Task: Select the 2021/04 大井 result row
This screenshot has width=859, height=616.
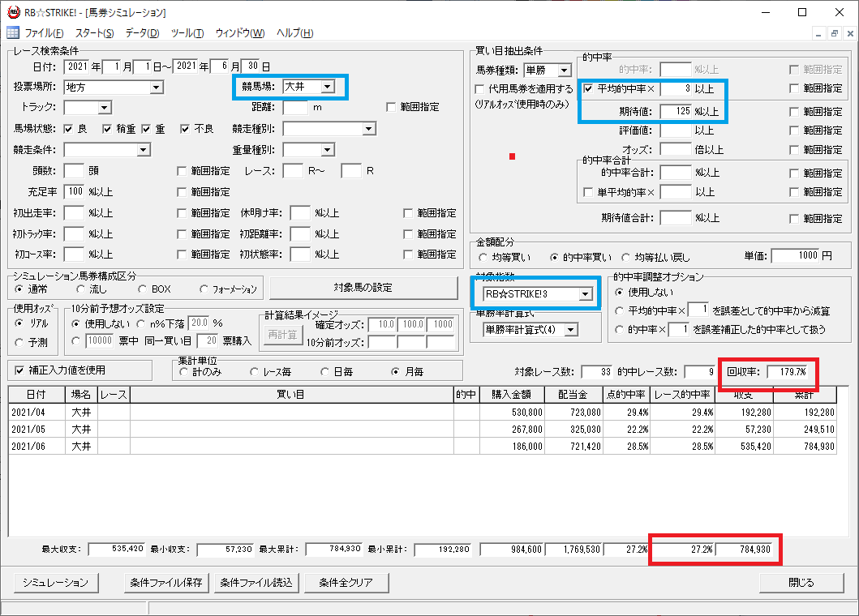Action: click(423, 413)
